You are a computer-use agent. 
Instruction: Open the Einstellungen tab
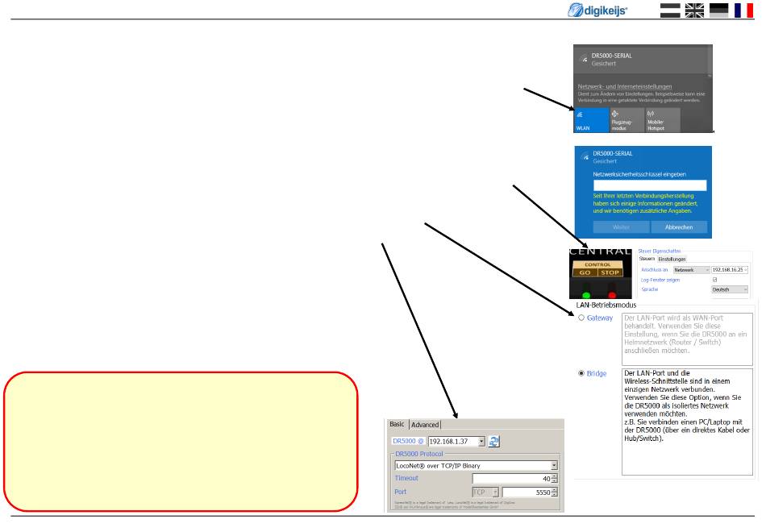coord(672,259)
